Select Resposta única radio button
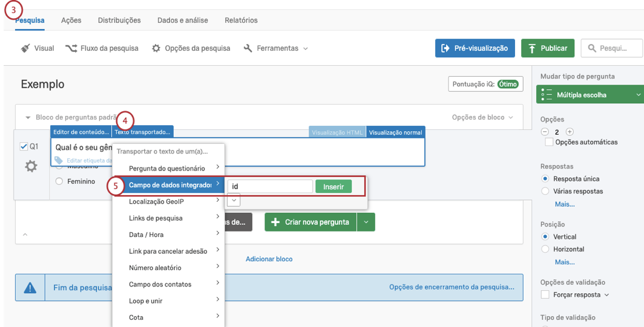The height and width of the screenshot is (327, 644). [x=545, y=179]
